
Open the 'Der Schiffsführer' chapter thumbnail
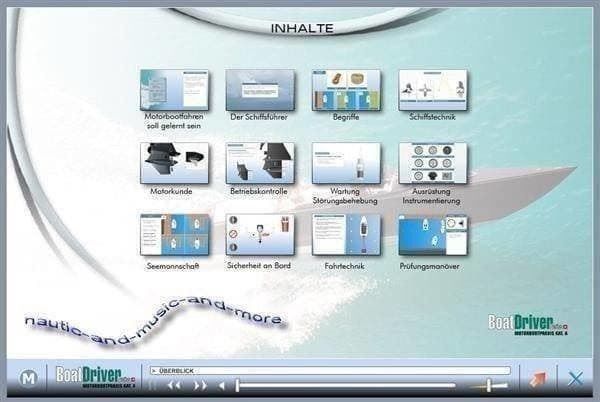[x=260, y=90]
